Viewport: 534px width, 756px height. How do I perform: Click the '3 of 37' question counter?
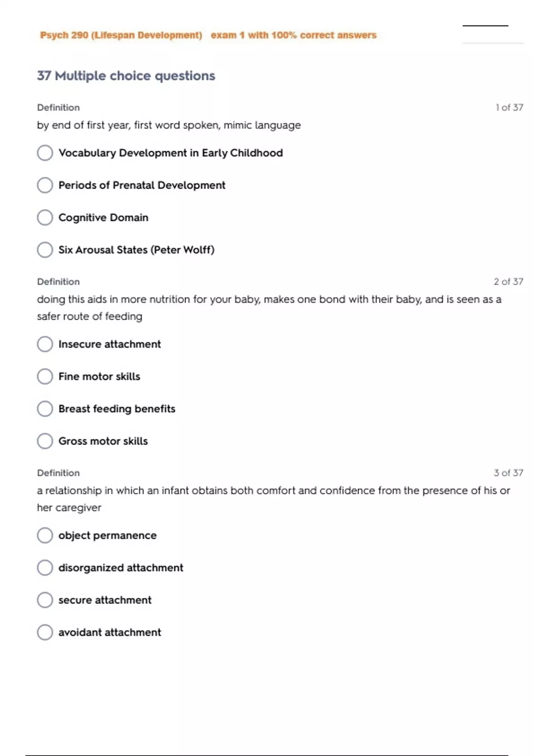coord(508,473)
